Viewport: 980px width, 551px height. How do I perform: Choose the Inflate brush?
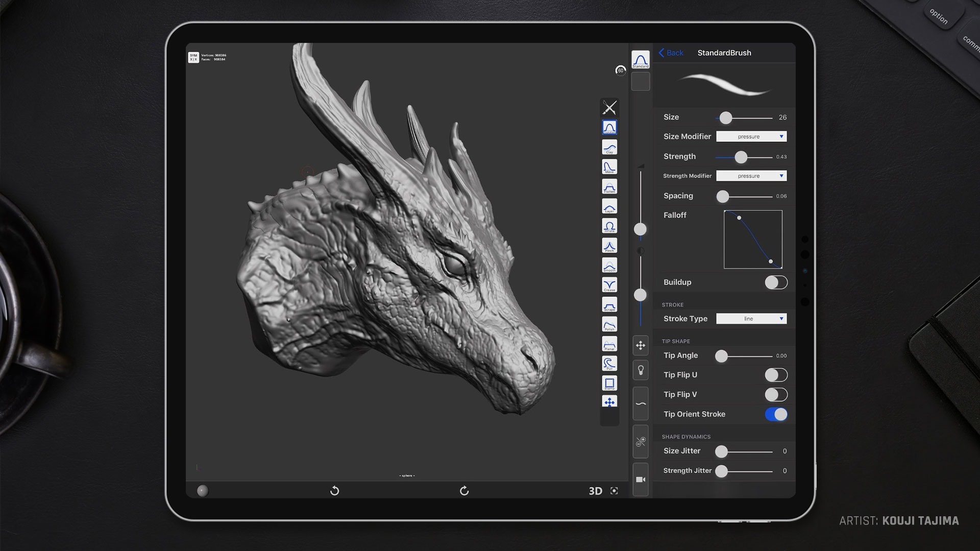(x=609, y=226)
